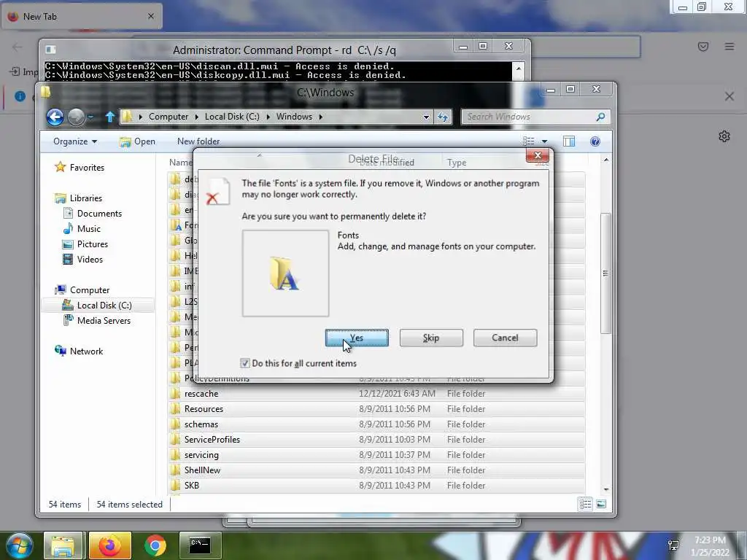The width and height of the screenshot is (747, 560).
Task: Close the Delete File dialog with X
Action: 538,156
